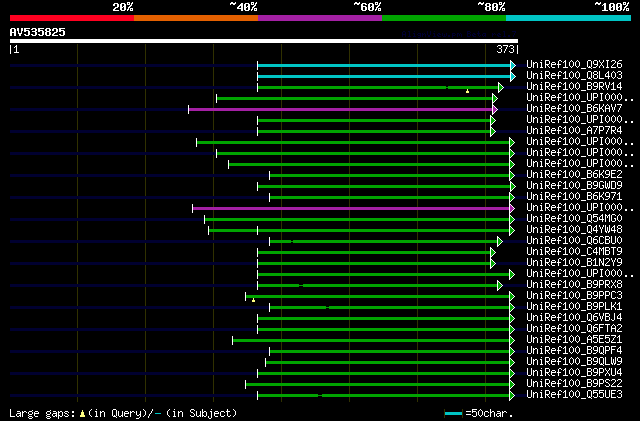Select the UniRef100_B9PLK1 label
Image resolution: width=640 pixels, height=421 pixels.
574,306
